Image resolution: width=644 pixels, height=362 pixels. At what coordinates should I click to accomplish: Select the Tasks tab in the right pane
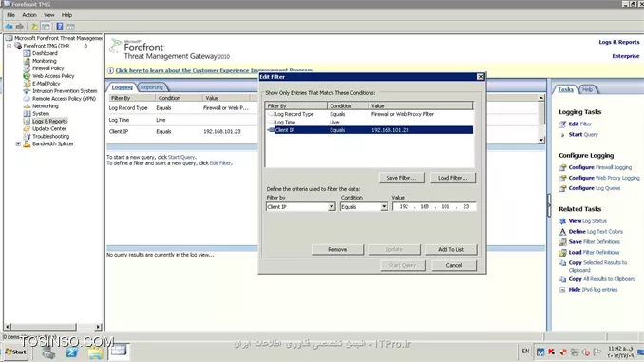[565, 89]
